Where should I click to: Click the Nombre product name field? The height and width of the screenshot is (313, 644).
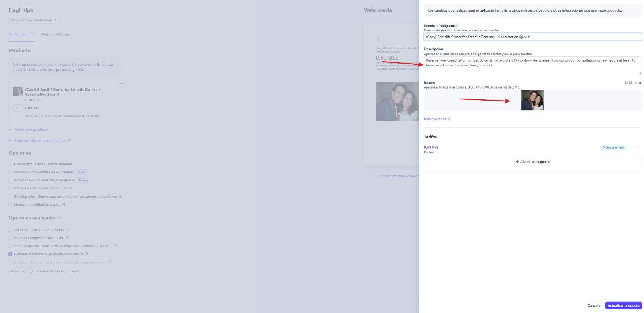coord(533,37)
